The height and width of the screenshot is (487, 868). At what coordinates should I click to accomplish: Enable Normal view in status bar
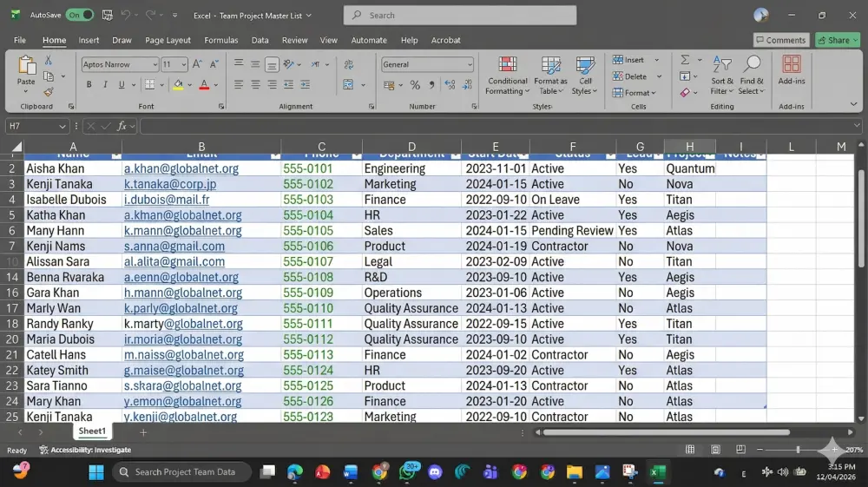click(x=690, y=450)
